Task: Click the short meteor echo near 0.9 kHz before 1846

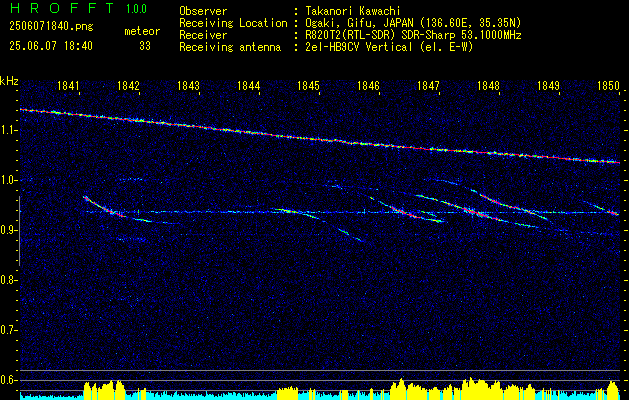Action: pyautogui.click(x=350, y=235)
